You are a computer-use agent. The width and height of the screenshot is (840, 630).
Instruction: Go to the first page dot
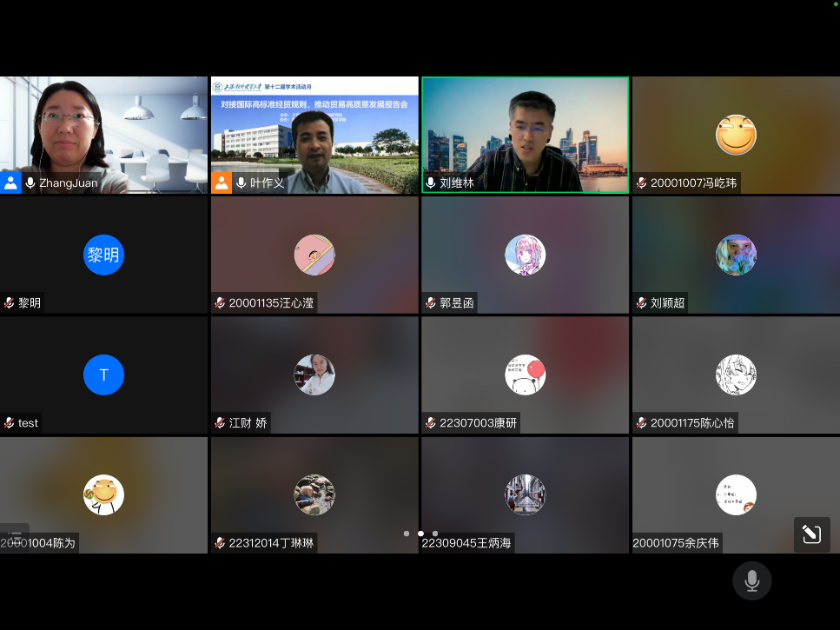(407, 534)
